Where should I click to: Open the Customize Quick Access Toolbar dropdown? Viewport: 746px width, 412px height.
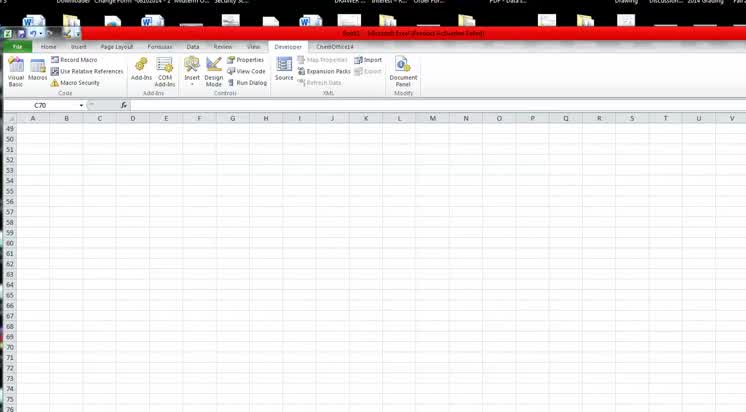[78, 34]
